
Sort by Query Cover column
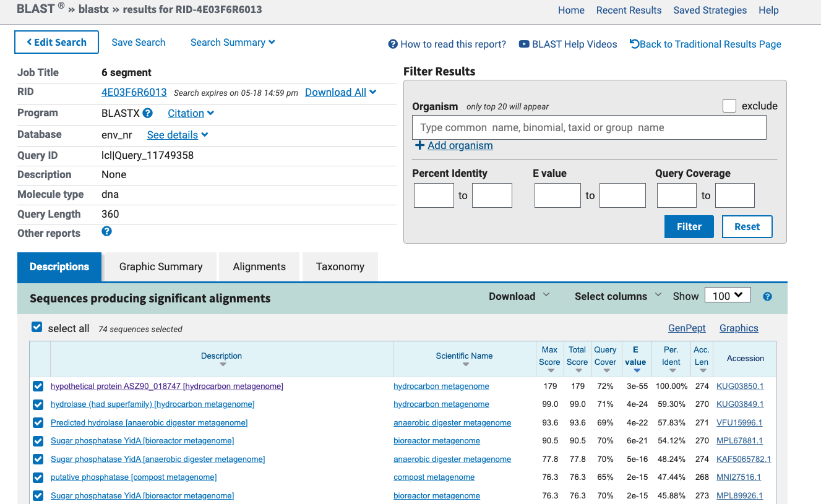605,359
